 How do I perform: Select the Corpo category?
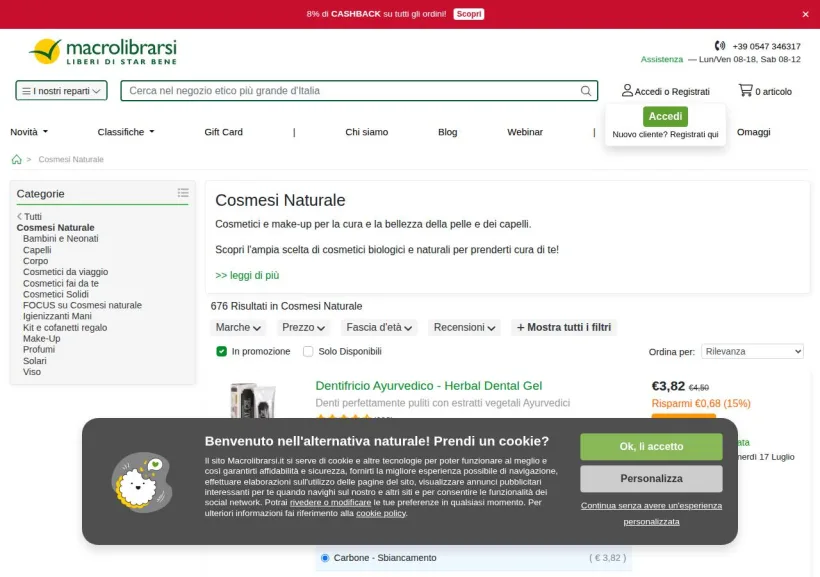(x=36, y=261)
